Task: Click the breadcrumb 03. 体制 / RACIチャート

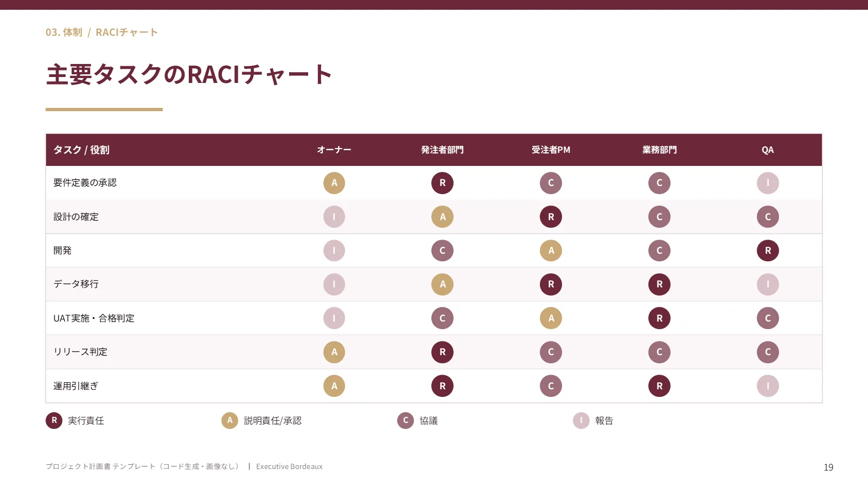Action: point(102,33)
